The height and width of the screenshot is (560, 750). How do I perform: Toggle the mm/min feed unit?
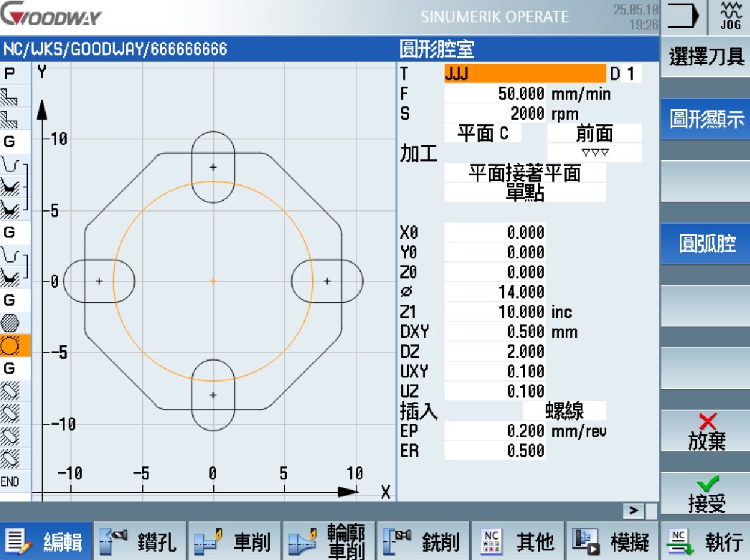[581, 94]
